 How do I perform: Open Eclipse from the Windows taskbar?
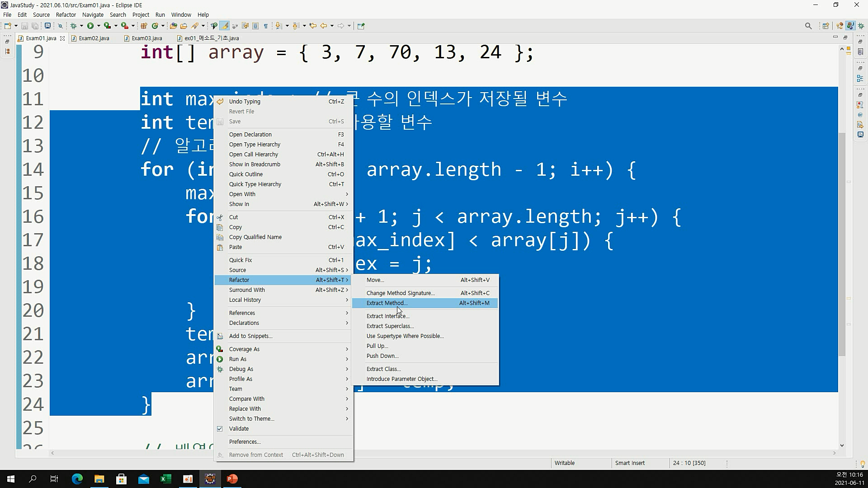(210, 479)
